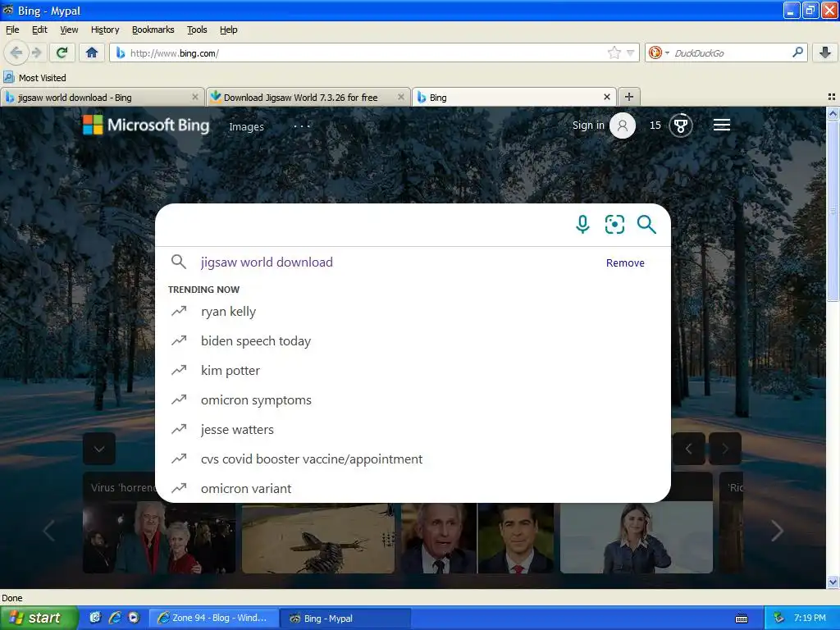This screenshot has width=840, height=630.
Task: Open the Help menu
Action: 229,30
